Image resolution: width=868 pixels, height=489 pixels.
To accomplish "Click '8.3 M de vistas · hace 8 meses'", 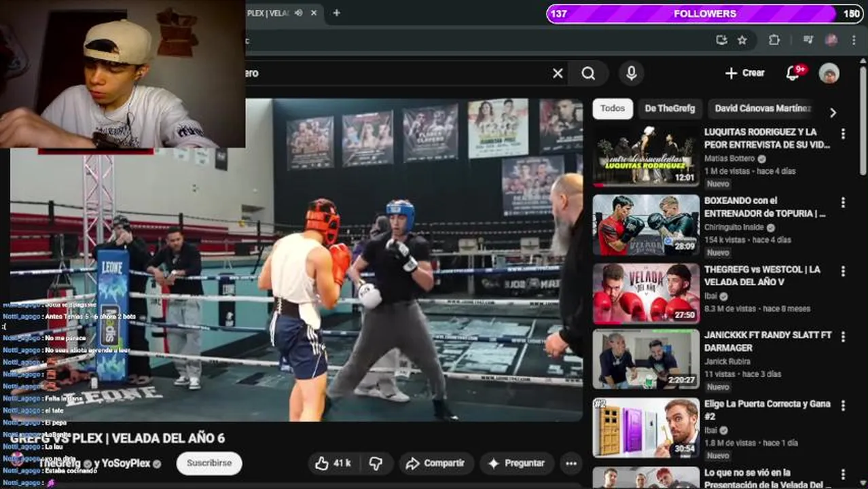I will pyautogui.click(x=757, y=308).
